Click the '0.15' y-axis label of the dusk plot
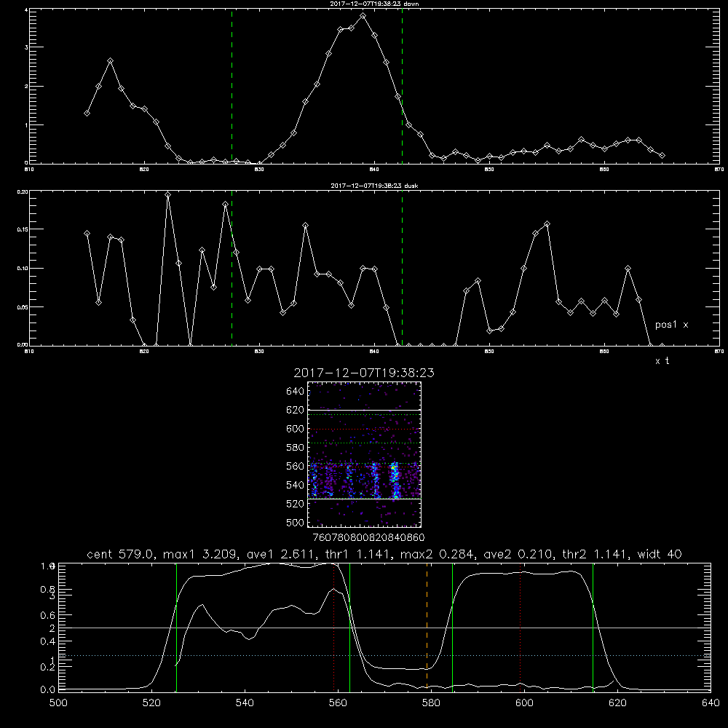The width and height of the screenshot is (728, 728). point(23,229)
